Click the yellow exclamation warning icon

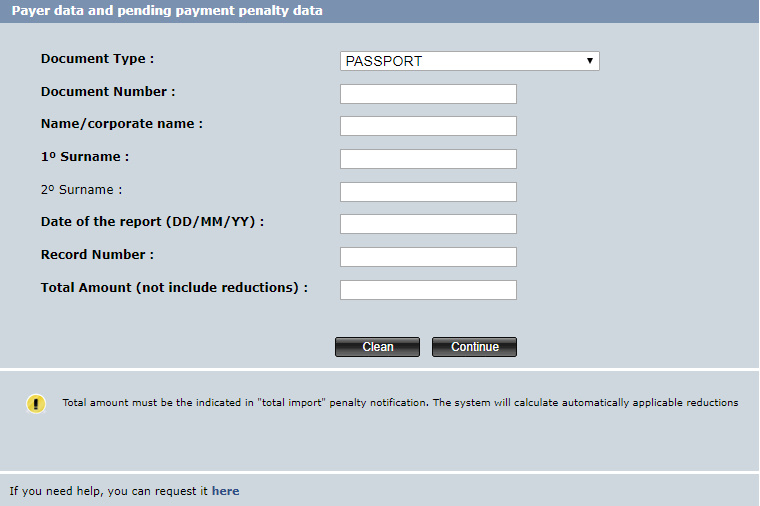pos(36,404)
